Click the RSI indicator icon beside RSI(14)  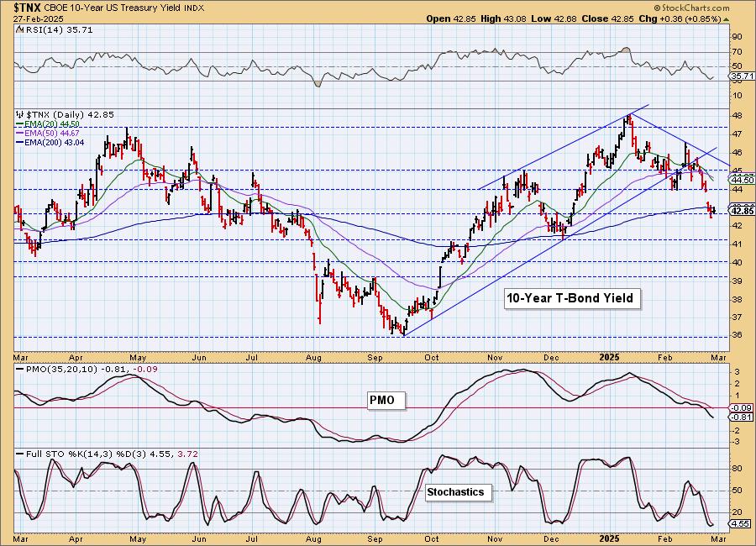pos(19,30)
